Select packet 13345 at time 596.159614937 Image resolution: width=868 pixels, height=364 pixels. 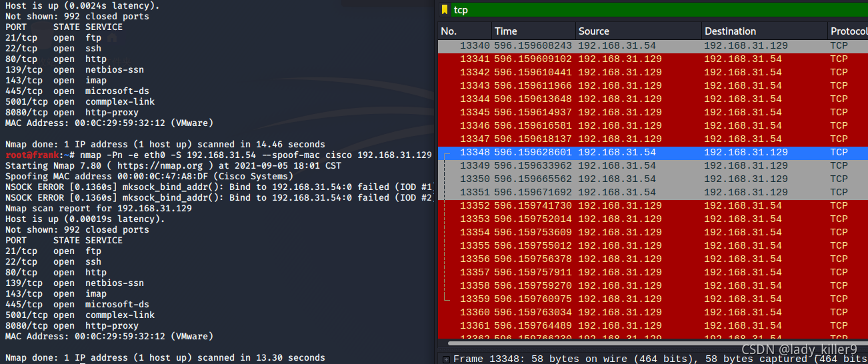[653, 113]
